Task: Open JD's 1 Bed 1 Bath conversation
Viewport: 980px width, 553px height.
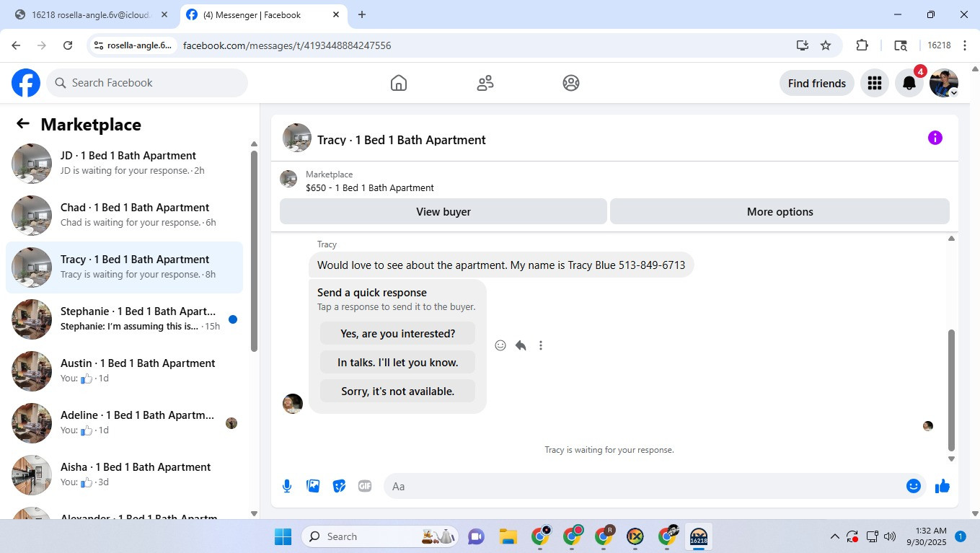Action: coord(124,164)
